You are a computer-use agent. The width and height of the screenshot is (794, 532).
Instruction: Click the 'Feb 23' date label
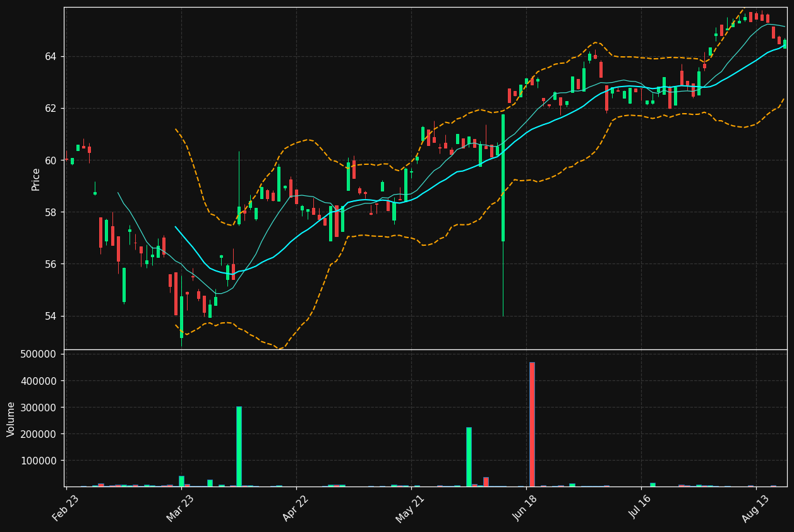pos(66,509)
